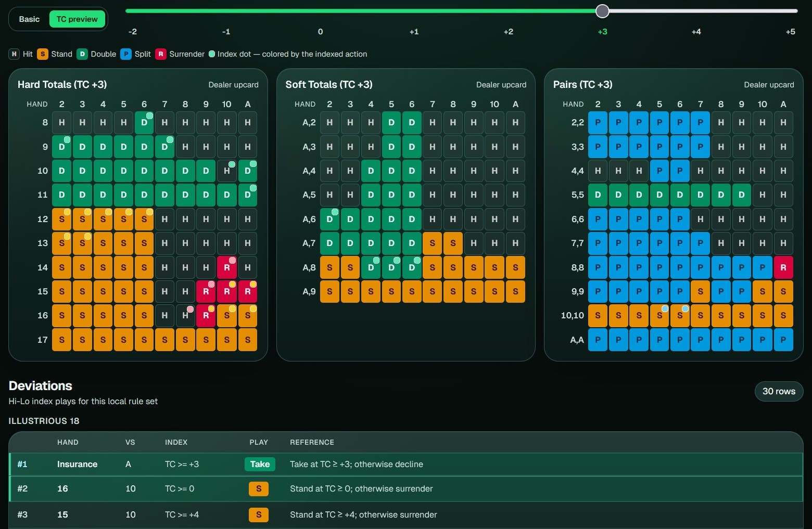This screenshot has width=812, height=529.
Task: Select hard 16 vs dealer 9 surrender cell
Action: 206,315
